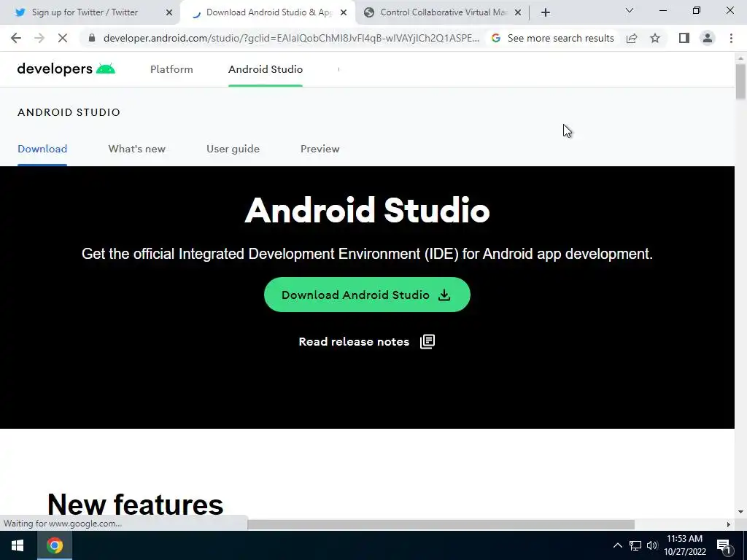Open the User guide sub-tab
The width and height of the screenshot is (747, 560).
(x=233, y=149)
